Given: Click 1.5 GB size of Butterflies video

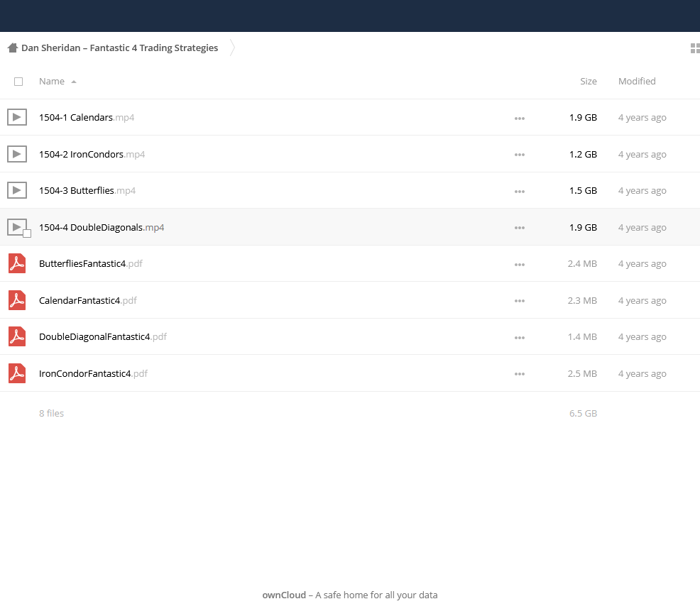Looking at the screenshot, I should [x=583, y=191].
